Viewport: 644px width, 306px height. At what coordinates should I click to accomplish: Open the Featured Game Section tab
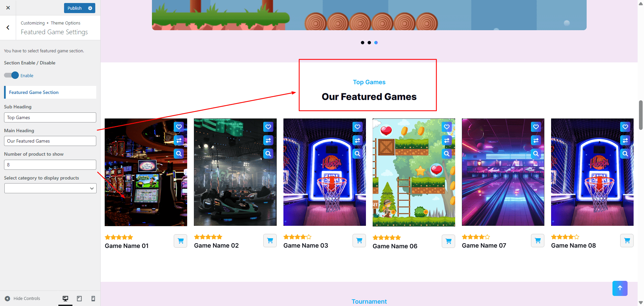pos(50,92)
